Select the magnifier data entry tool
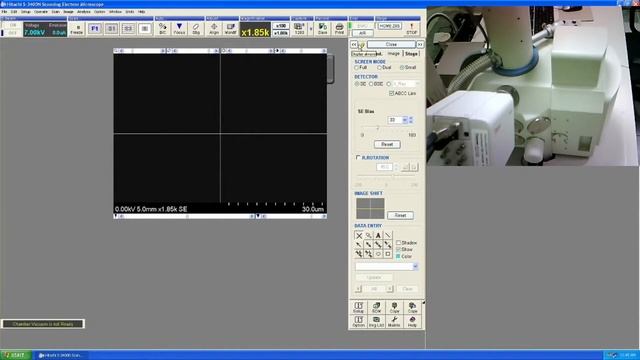 pyautogui.click(x=369, y=236)
